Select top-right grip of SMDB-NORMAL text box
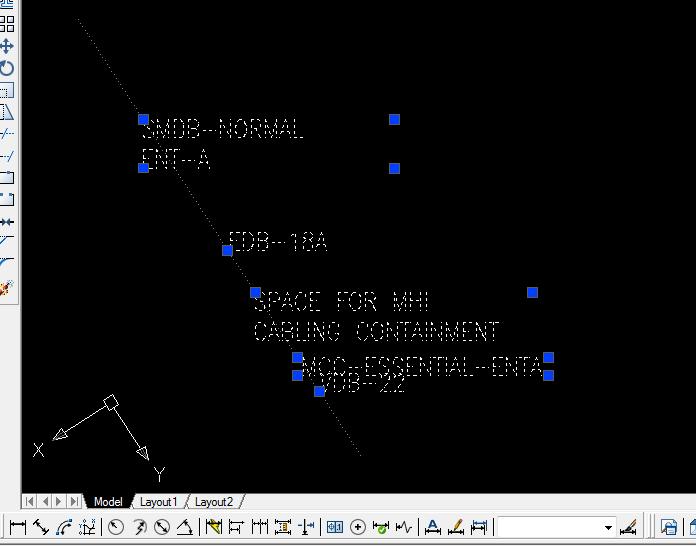Image resolution: width=696 pixels, height=546 pixels. [x=395, y=119]
